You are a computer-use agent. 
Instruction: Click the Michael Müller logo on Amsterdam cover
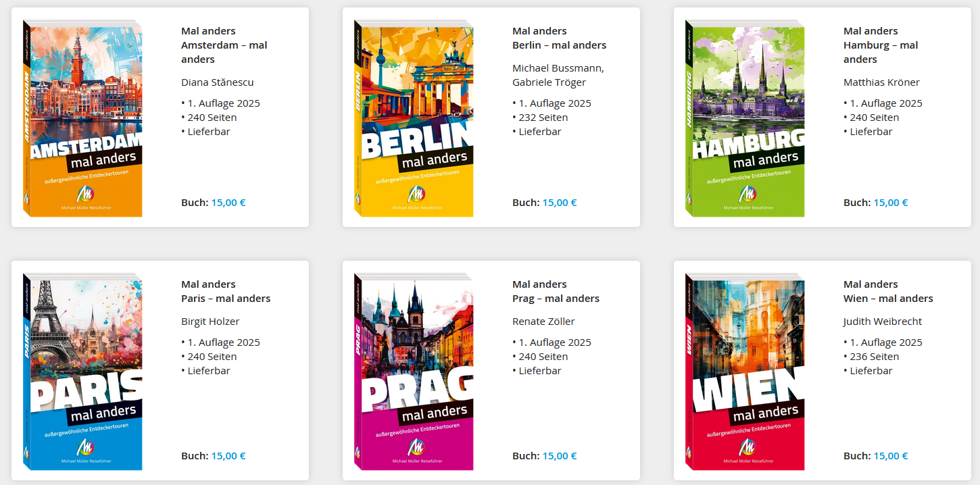[86, 195]
